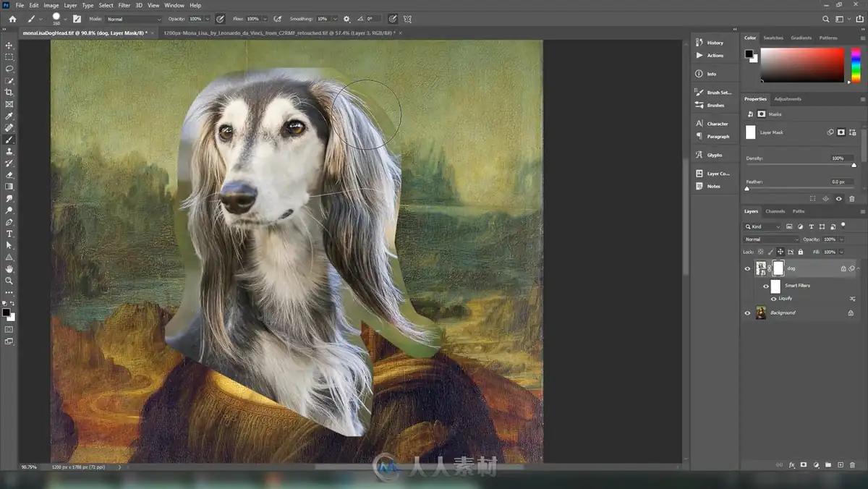Click the symmetry paint butterfly icon

coord(408,19)
